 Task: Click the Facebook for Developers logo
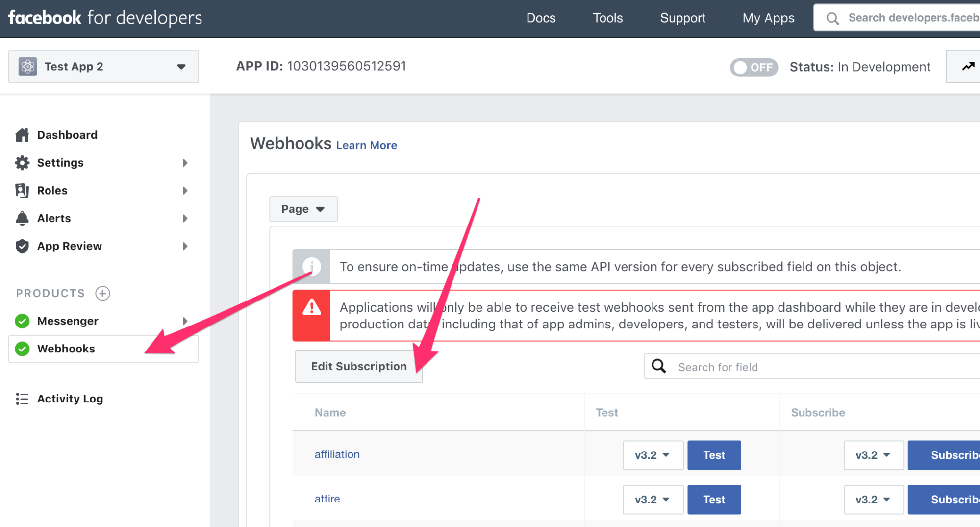click(105, 18)
